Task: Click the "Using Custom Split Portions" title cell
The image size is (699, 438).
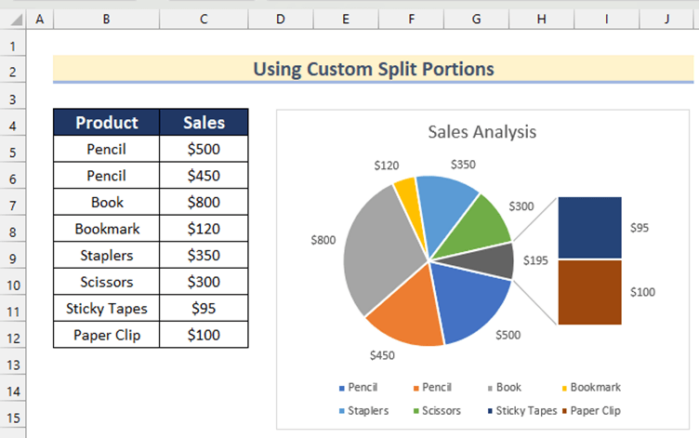Action: point(373,70)
